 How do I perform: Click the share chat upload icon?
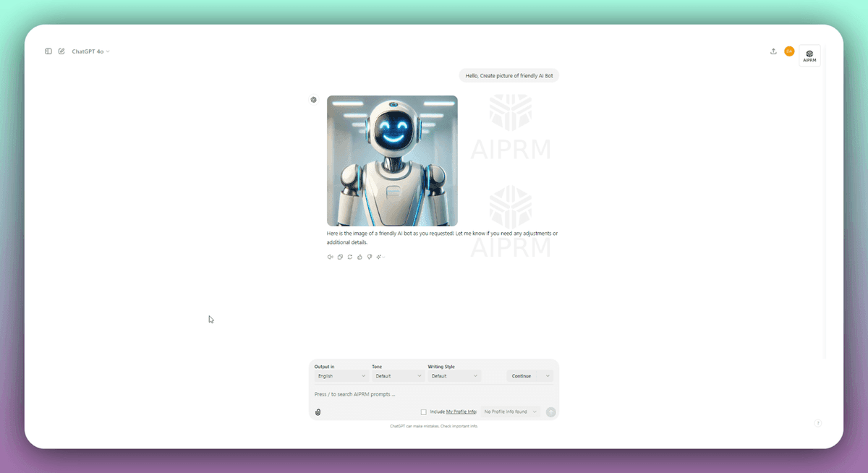(773, 51)
